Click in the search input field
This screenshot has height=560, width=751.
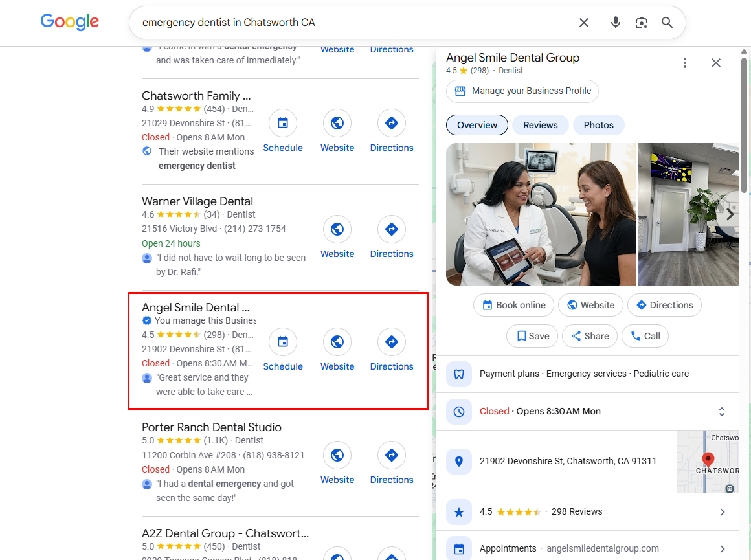(354, 23)
